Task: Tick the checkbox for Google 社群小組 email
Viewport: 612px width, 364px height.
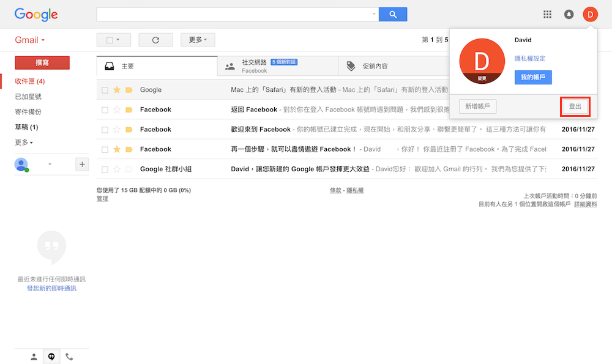Action: pos(105,169)
